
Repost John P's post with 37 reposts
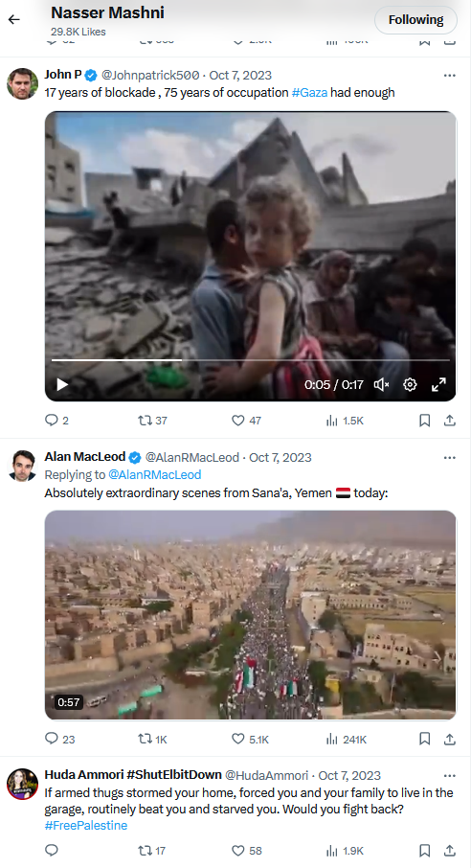coord(152,421)
